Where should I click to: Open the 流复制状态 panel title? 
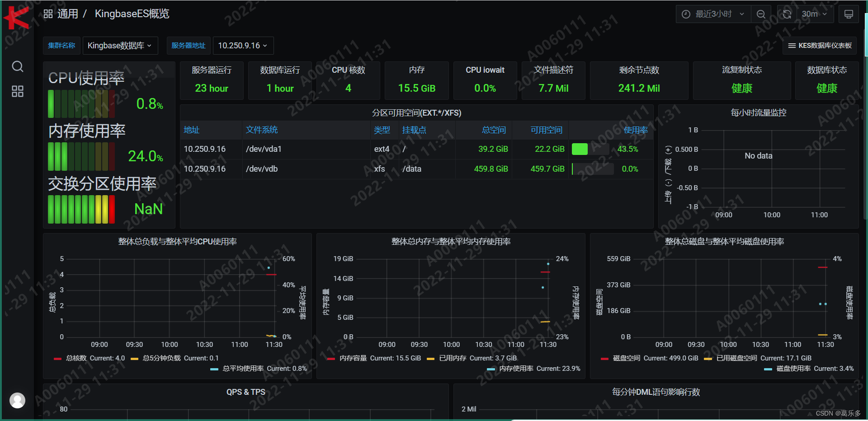(x=742, y=70)
